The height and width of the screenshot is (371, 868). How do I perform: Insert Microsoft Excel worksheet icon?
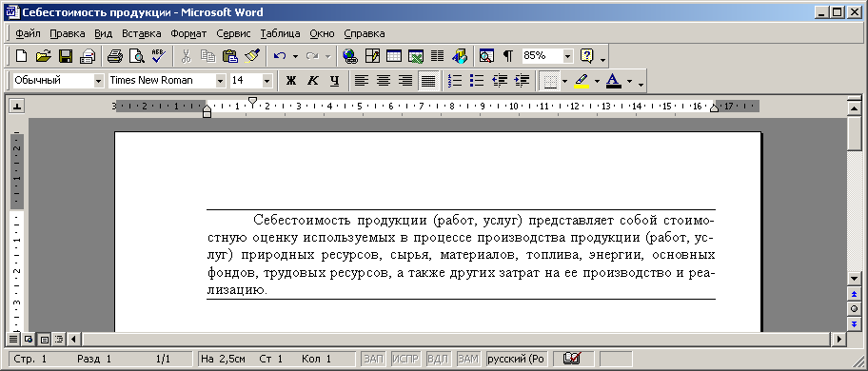(x=416, y=56)
